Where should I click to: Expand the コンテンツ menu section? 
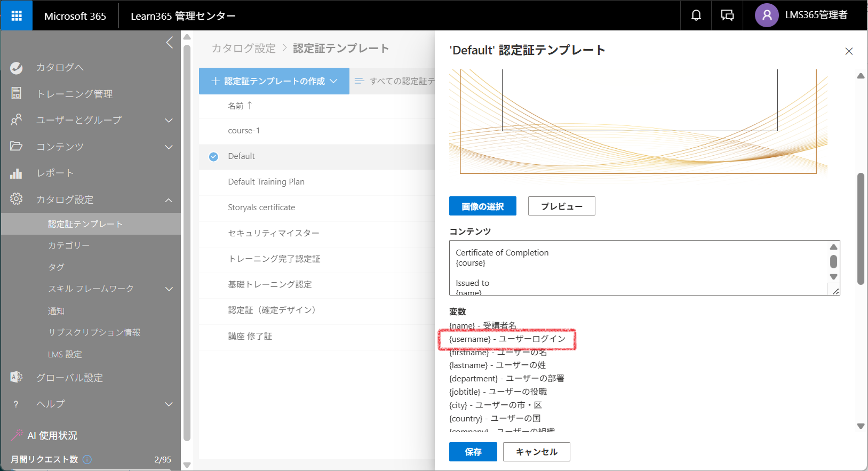(x=169, y=147)
